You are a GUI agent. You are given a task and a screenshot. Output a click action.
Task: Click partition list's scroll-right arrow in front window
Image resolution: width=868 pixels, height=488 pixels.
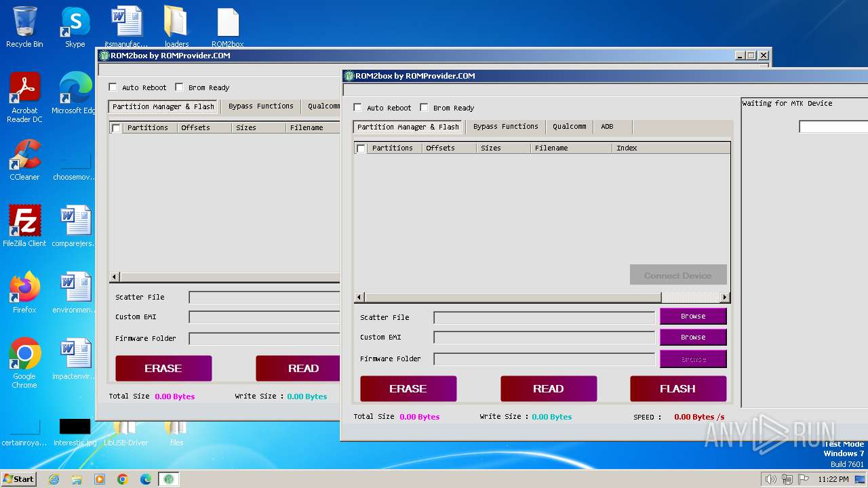[x=725, y=298]
